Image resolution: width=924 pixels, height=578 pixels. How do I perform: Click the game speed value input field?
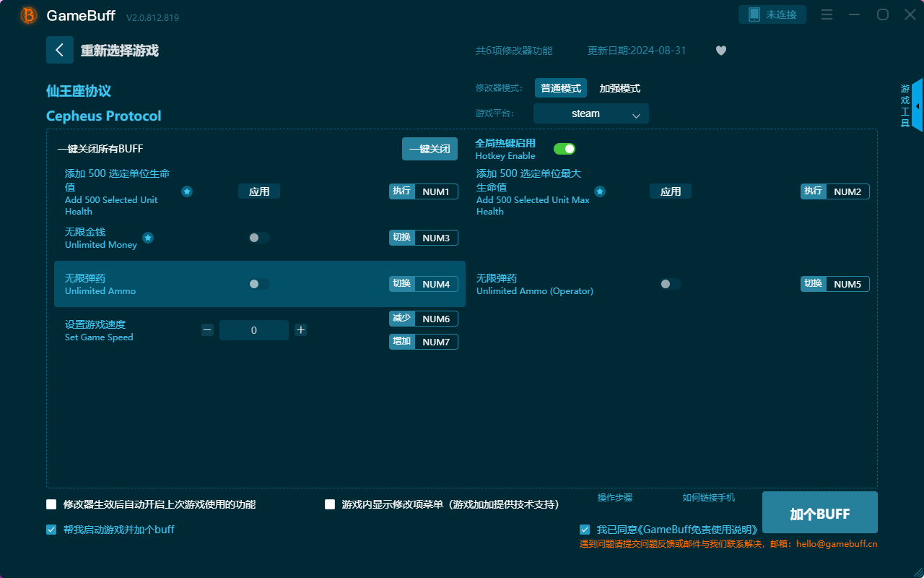(253, 329)
